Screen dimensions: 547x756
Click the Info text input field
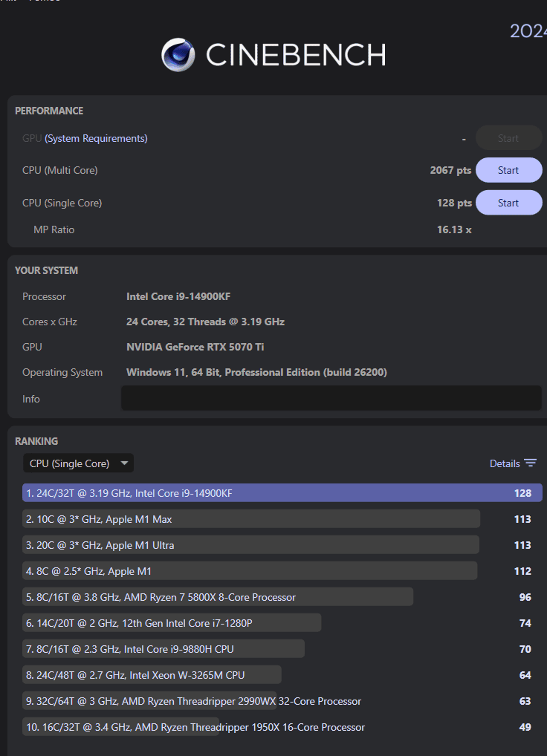click(x=331, y=398)
